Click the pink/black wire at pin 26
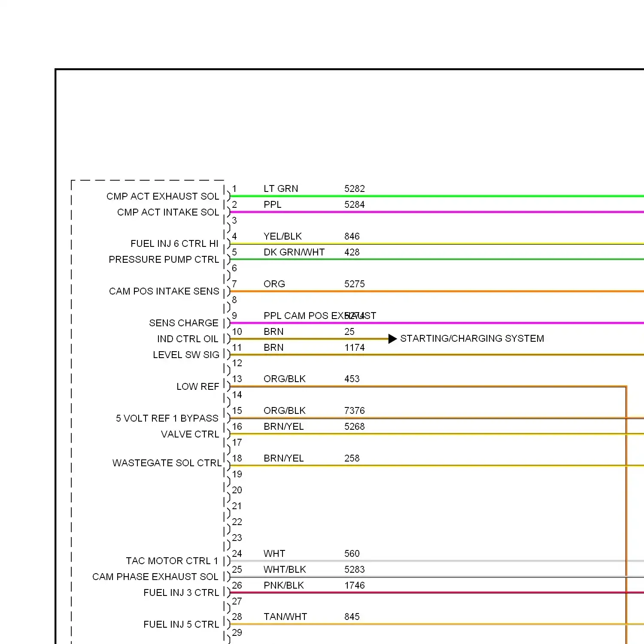 pos(437,593)
